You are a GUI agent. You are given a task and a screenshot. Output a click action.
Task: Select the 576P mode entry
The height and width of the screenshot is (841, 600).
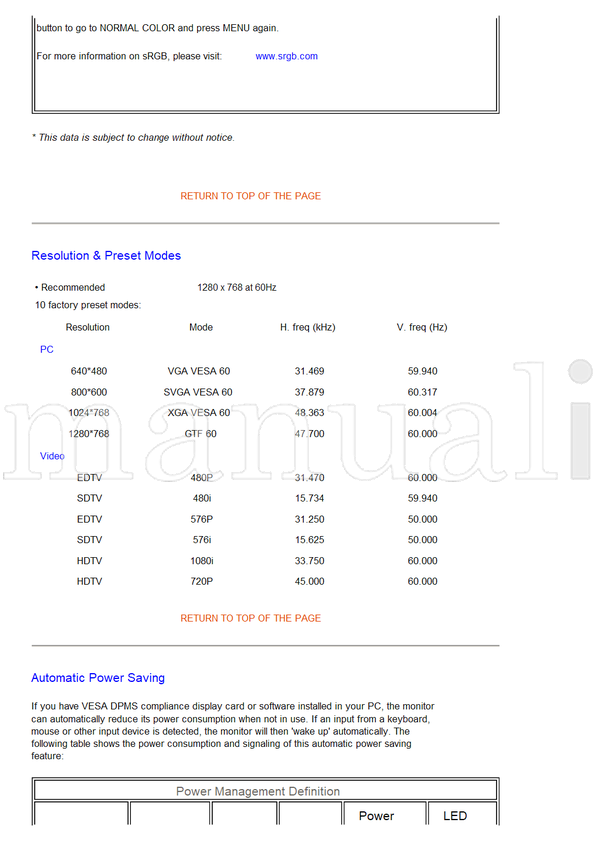tap(201, 519)
